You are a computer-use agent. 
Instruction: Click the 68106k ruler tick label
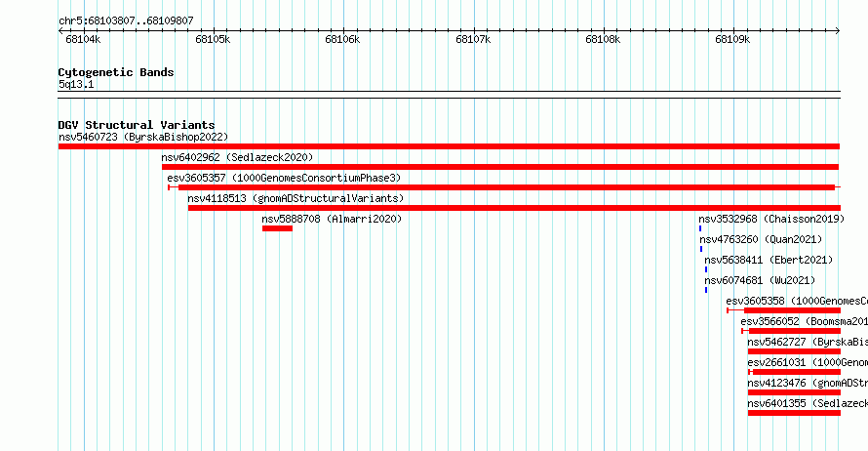coord(342,39)
